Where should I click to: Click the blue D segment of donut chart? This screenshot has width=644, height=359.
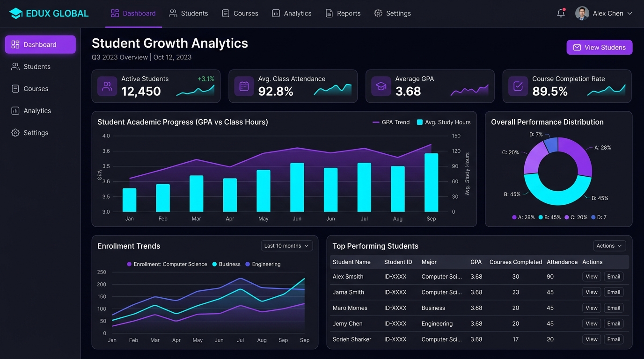[551, 144]
